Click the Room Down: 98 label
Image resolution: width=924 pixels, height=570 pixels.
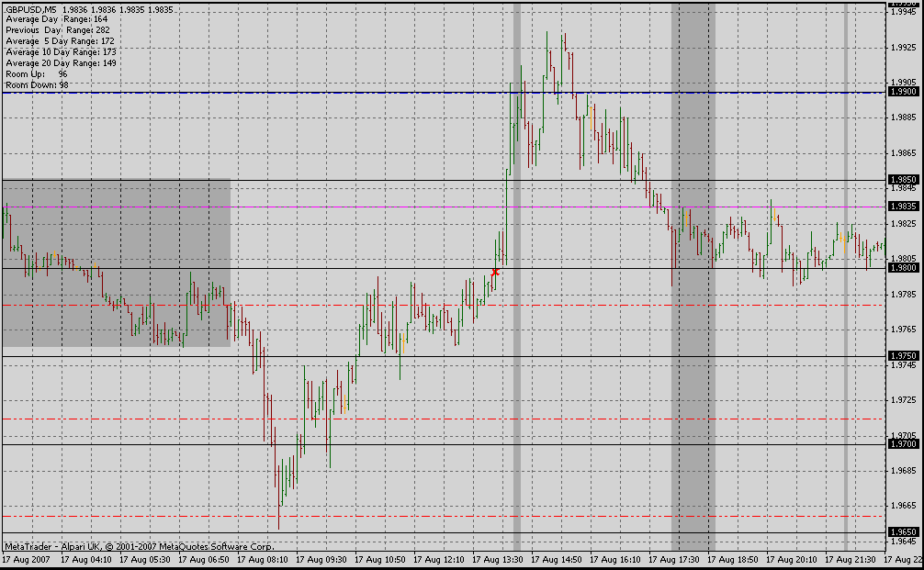coord(37,84)
